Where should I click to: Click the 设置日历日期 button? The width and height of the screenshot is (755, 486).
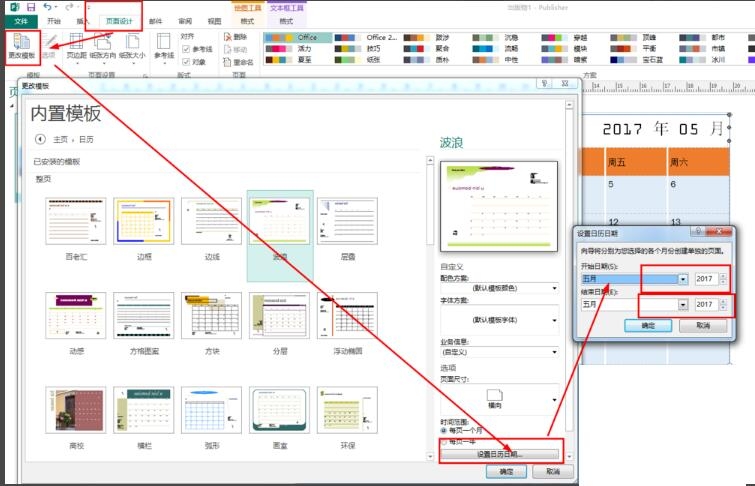(499, 454)
